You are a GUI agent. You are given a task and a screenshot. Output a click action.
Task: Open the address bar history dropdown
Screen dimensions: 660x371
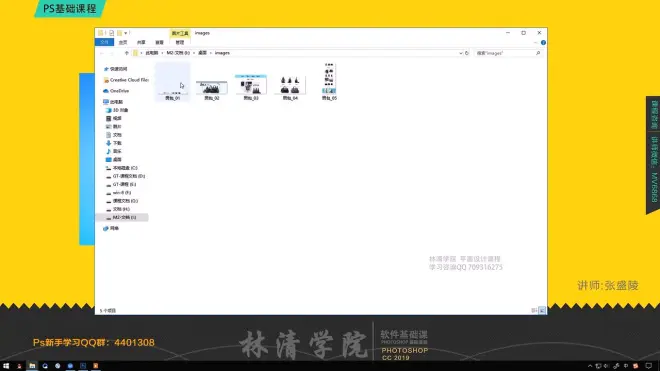point(460,53)
